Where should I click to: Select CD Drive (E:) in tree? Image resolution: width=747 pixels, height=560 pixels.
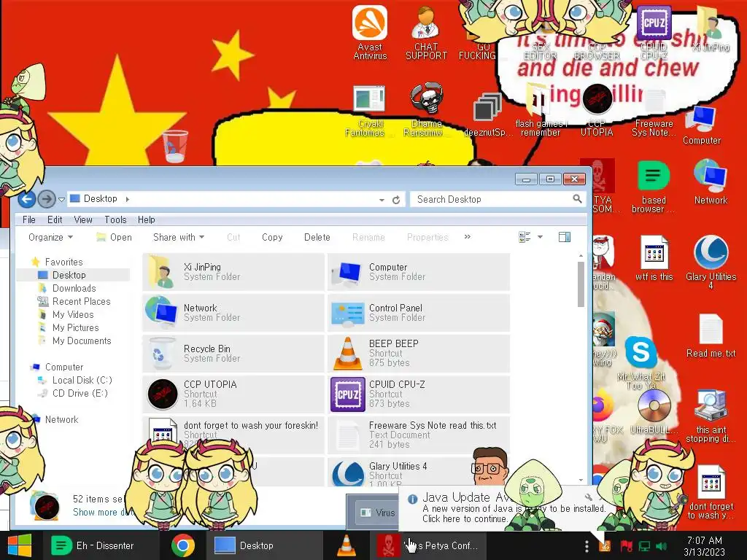pos(80,393)
